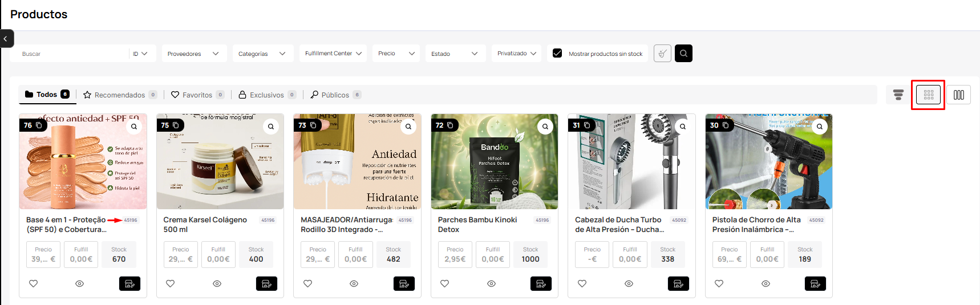
Task: Select the column view layout icon
Action: 959,95
